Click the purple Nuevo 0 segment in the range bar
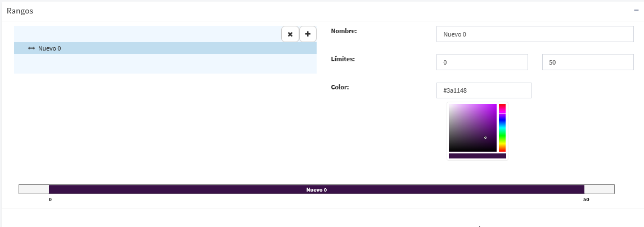This screenshot has height=227, width=644. 316,190
